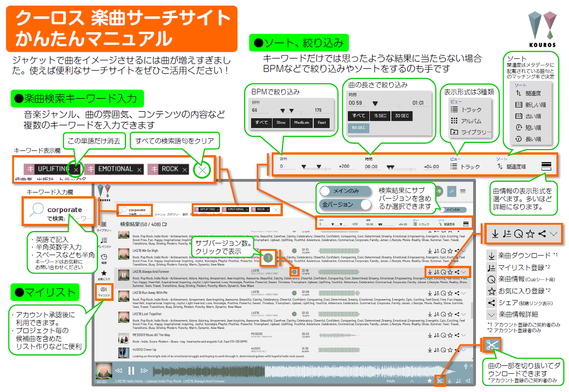Expand details for MESS013 Blues All The Way
The height and width of the screenshot is (392, 569).
pos(464,335)
